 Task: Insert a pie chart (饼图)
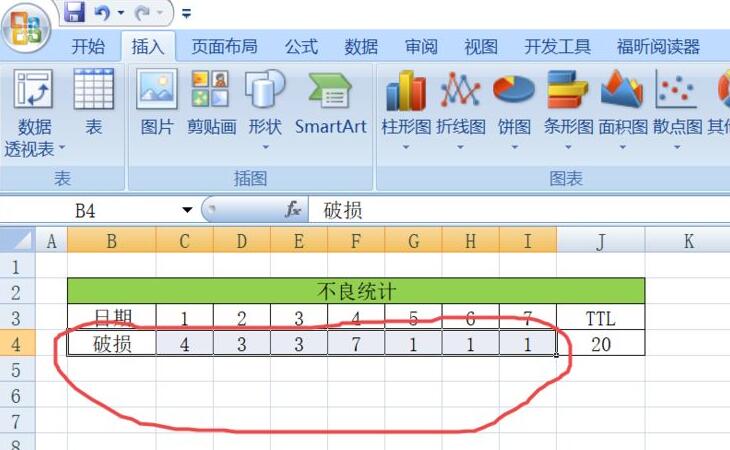click(514, 109)
